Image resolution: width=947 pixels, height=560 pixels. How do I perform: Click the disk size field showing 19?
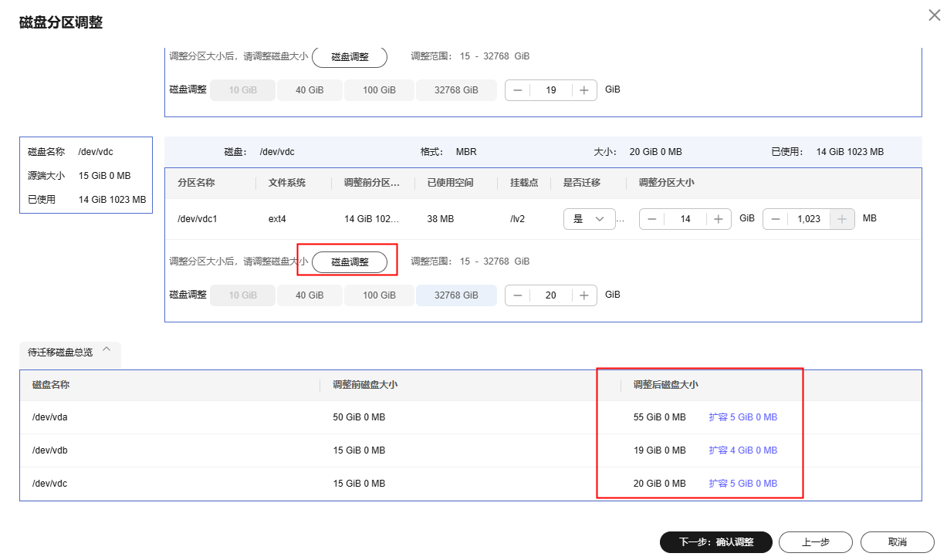click(550, 90)
